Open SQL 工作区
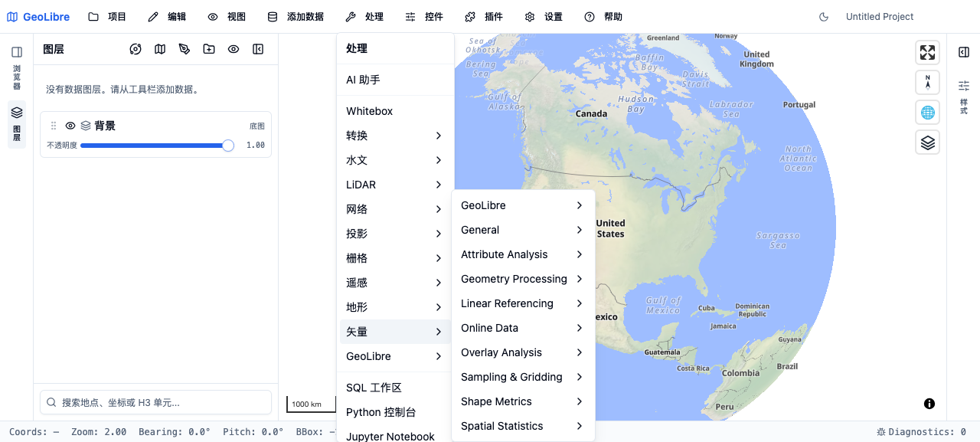The width and height of the screenshot is (980, 442). click(395, 388)
